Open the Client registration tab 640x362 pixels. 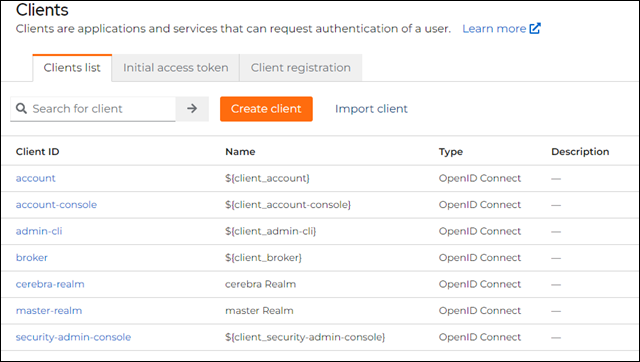[x=300, y=68]
